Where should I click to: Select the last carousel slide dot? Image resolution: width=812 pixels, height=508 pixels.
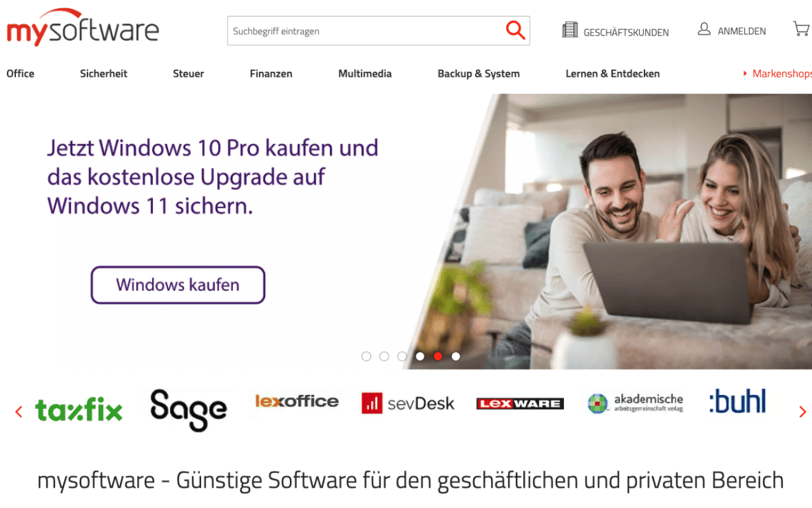click(455, 356)
